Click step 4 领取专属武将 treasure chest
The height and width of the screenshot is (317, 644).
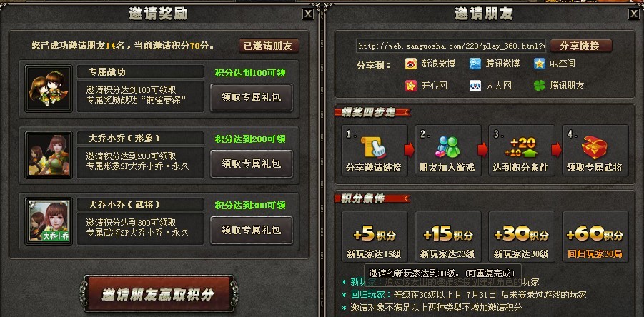tap(595, 147)
